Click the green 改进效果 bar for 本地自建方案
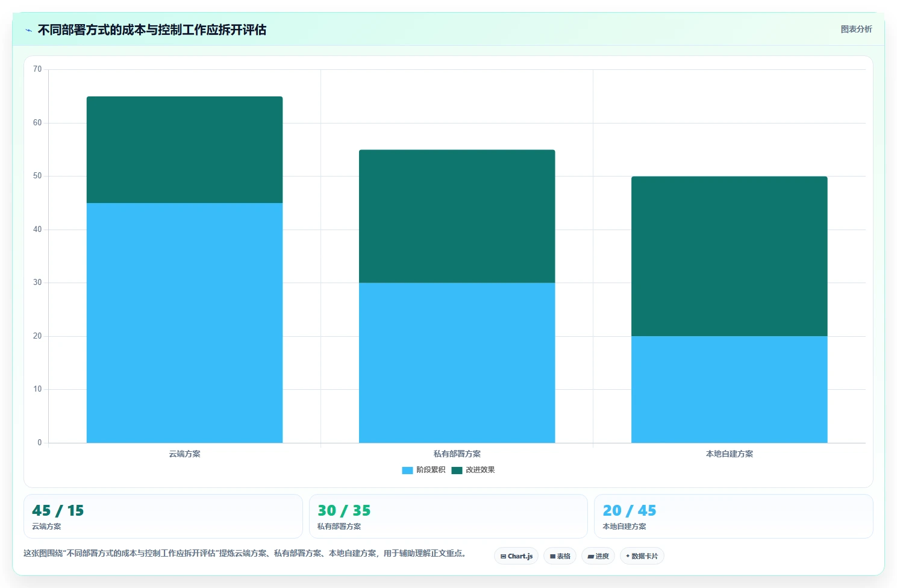The height and width of the screenshot is (588, 897). tap(729, 256)
